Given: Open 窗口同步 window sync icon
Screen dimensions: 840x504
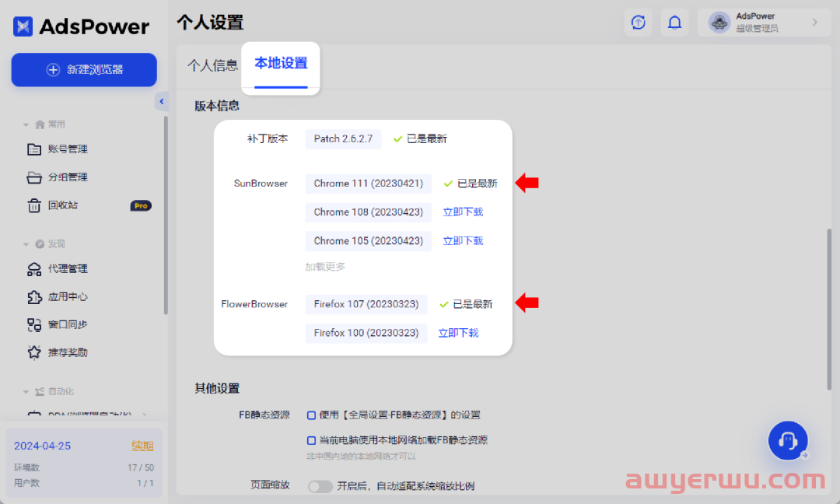Looking at the screenshot, I should click(x=34, y=324).
